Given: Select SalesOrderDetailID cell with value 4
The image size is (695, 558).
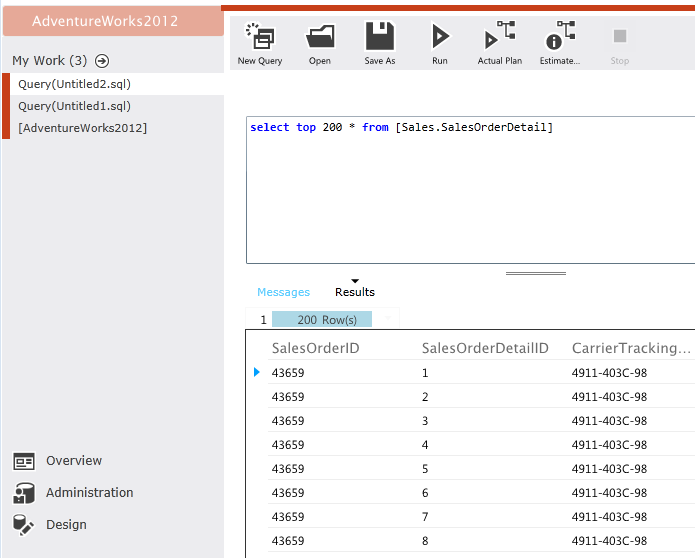Looking at the screenshot, I should [425, 445].
